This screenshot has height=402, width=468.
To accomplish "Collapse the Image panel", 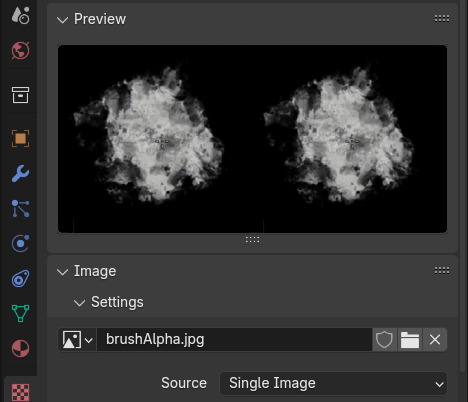I will coord(62,272).
